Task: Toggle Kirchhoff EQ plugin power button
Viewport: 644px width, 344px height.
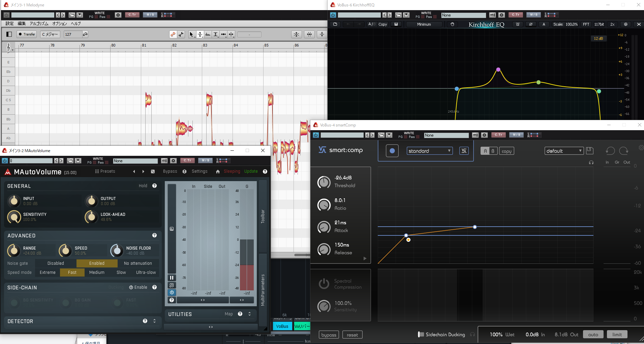Action: point(333,15)
